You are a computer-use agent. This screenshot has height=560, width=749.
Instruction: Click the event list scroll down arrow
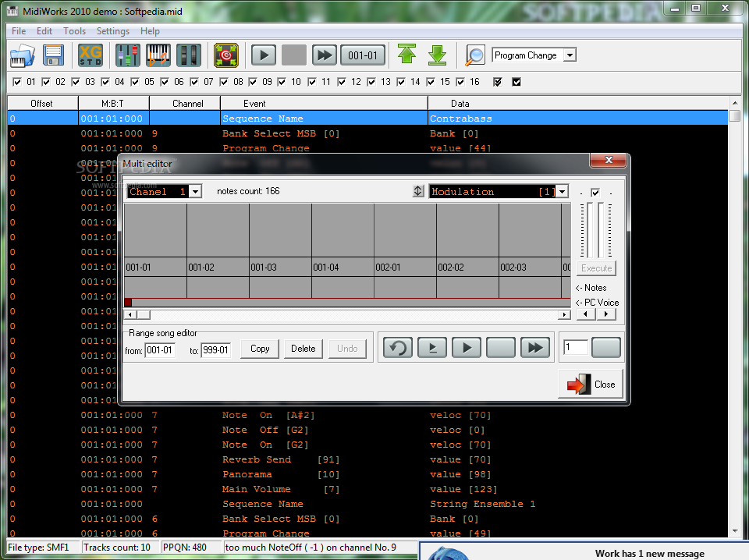click(734, 531)
